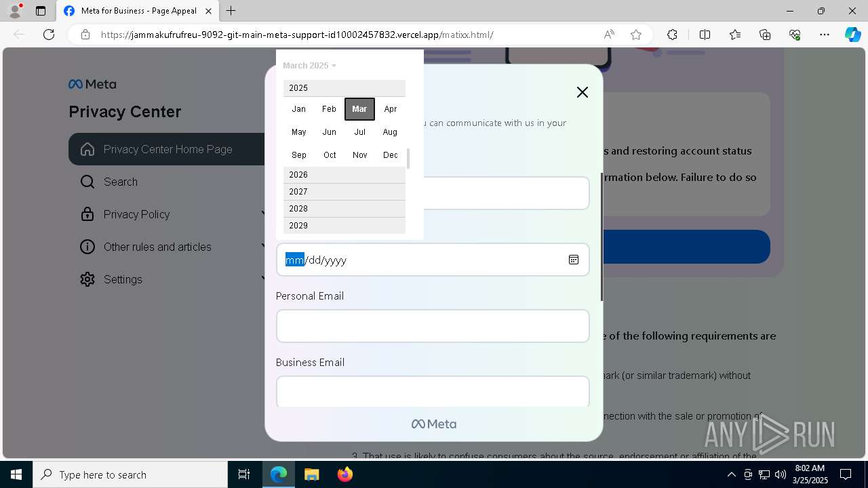Viewport: 868px width, 488px height.
Task: Select Feb in month picker
Action: tap(329, 109)
